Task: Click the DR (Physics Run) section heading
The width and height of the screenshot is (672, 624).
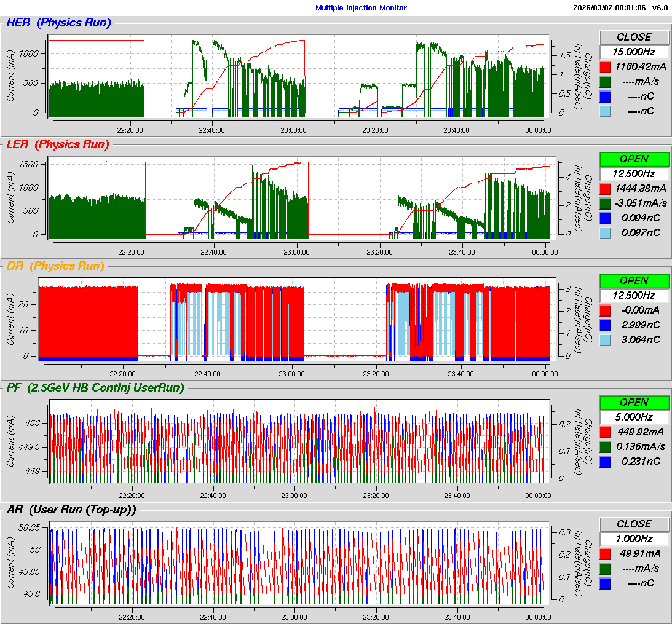Action: [55, 266]
